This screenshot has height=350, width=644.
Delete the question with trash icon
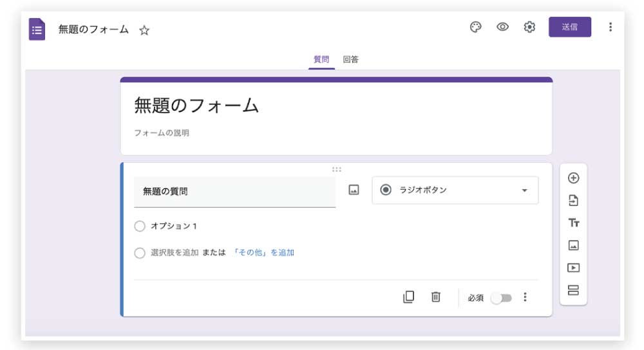click(436, 297)
